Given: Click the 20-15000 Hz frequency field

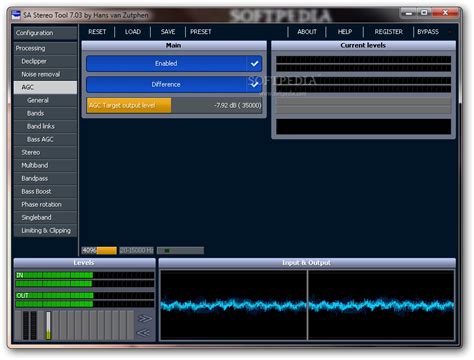Looking at the screenshot, I should point(137,250).
